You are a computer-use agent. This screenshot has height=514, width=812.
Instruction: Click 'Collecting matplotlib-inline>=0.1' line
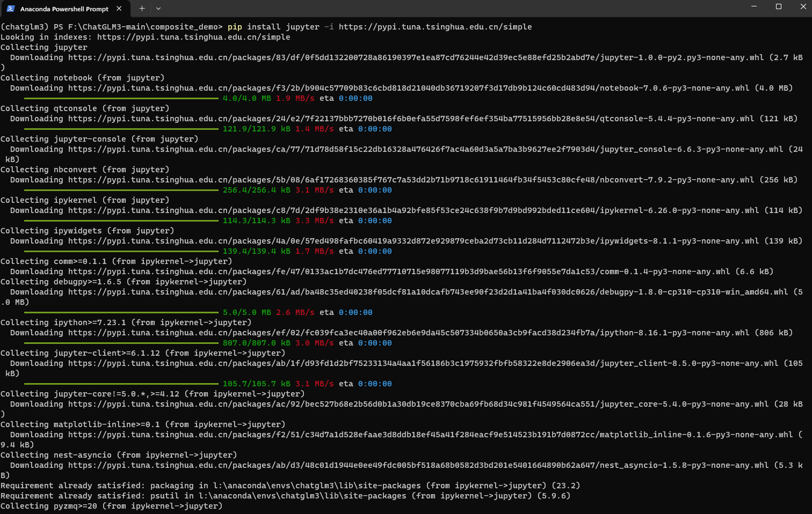coord(143,424)
